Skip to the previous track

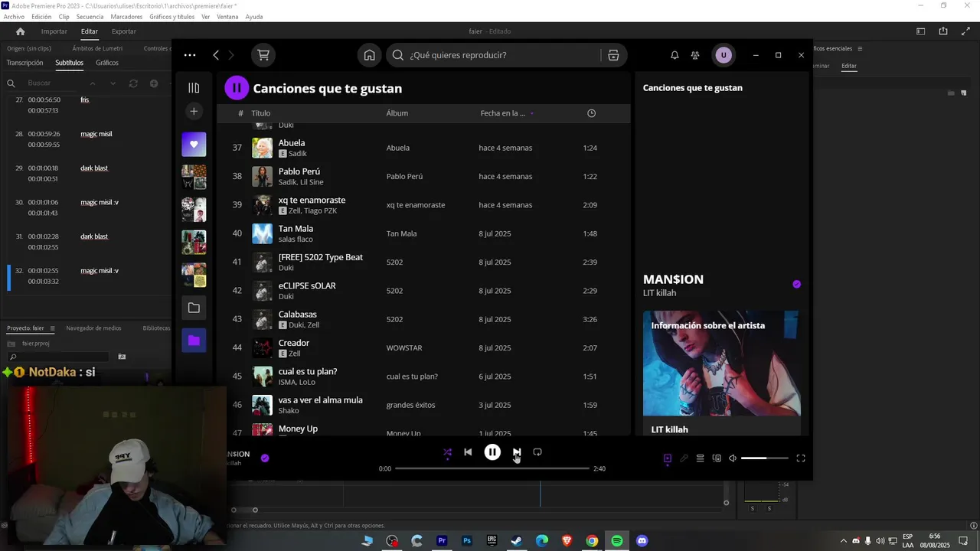tap(468, 452)
